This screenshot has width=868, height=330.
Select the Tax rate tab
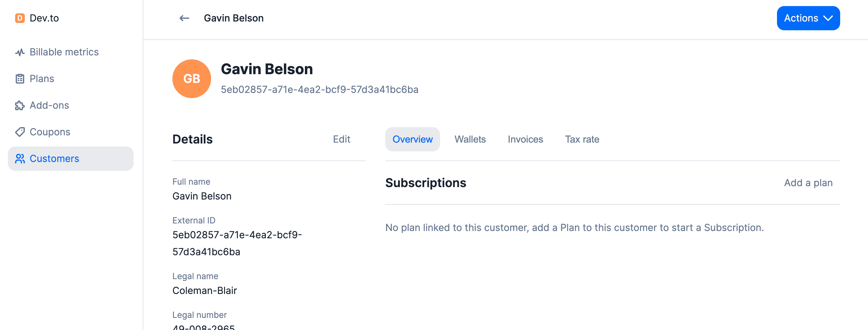pos(582,139)
